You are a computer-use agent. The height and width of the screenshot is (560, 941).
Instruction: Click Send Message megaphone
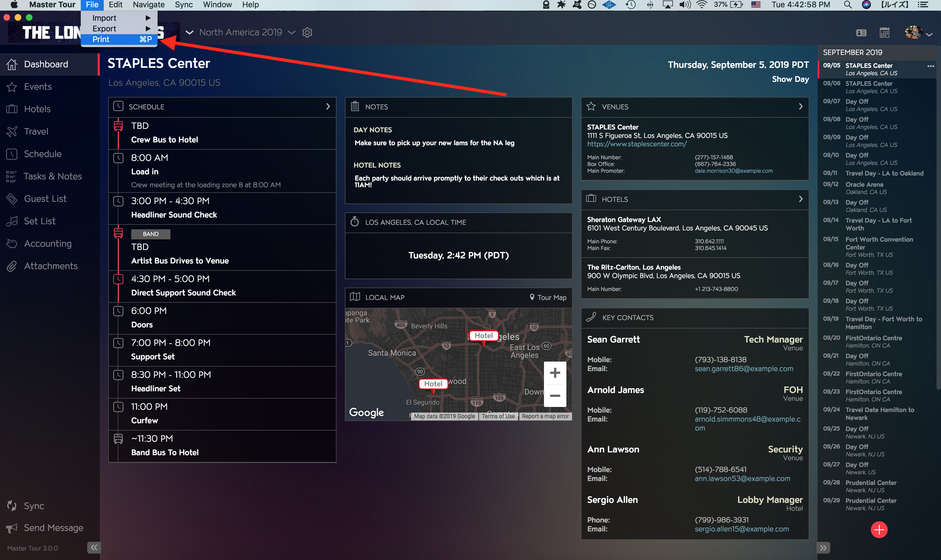click(x=12, y=528)
